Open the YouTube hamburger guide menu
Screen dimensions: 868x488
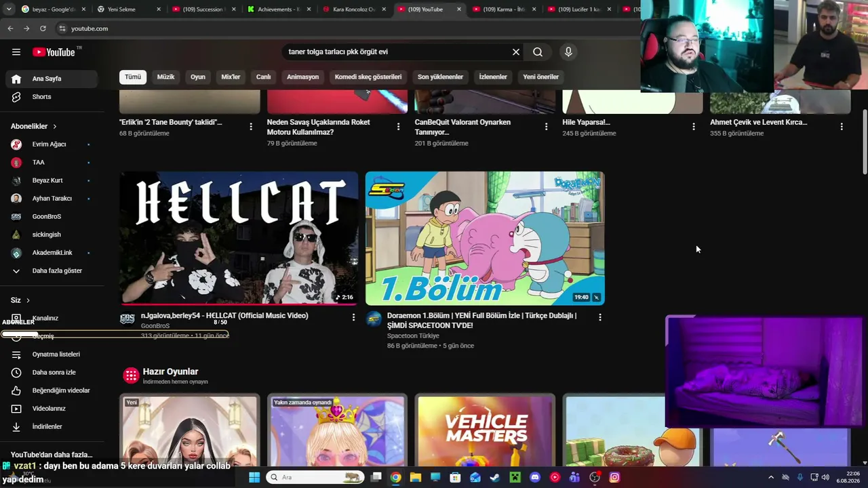(16, 52)
